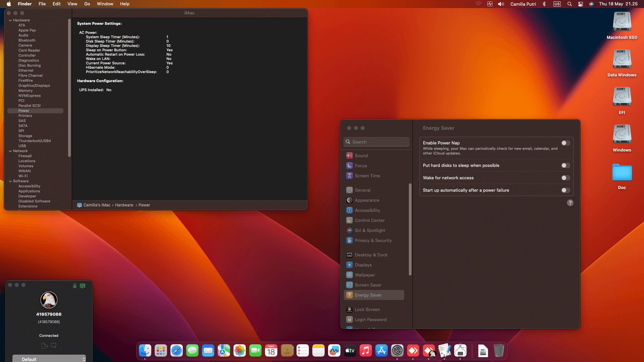The height and width of the screenshot is (362, 644).
Task: Open Notes from the Dock
Action: [318, 351]
